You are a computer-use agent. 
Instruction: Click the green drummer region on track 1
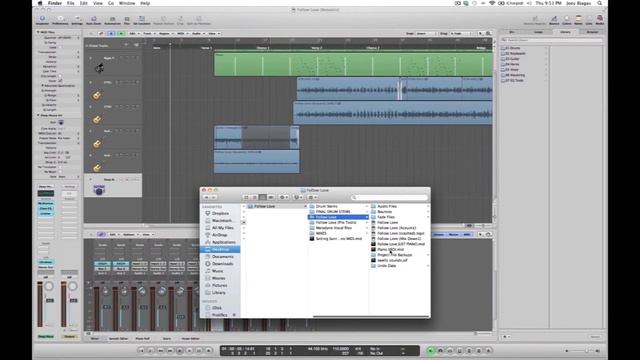pos(353,64)
